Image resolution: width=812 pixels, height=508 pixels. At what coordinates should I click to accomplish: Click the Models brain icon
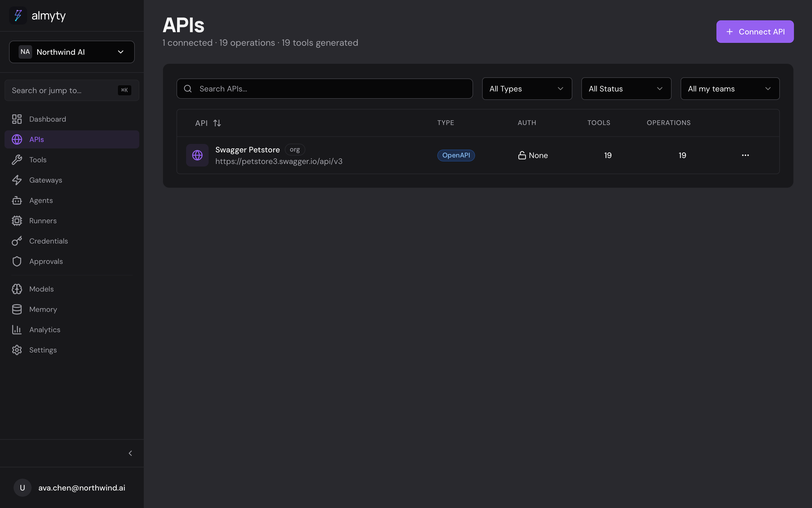[x=17, y=289]
